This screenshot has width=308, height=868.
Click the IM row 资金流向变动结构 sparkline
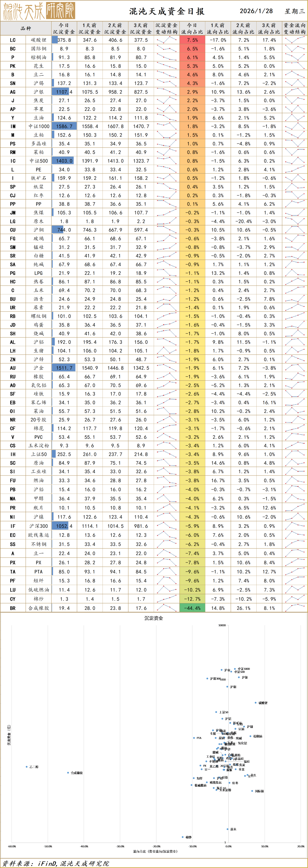(295, 126)
